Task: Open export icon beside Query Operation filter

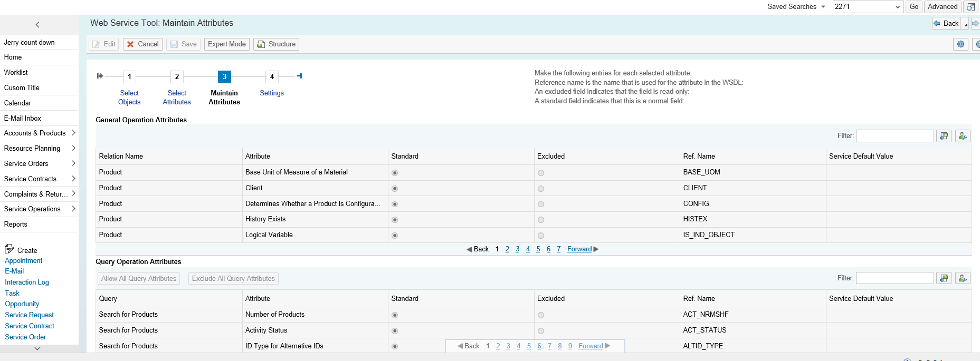Action: [x=944, y=278]
